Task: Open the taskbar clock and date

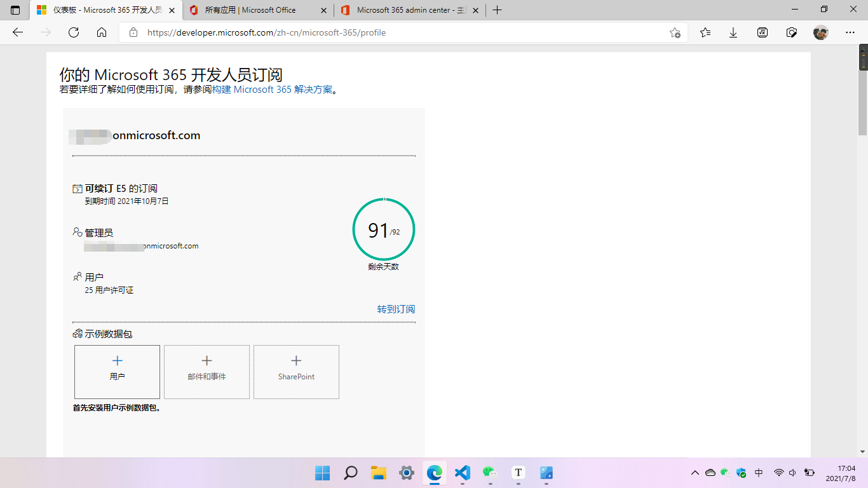Action: (841, 473)
